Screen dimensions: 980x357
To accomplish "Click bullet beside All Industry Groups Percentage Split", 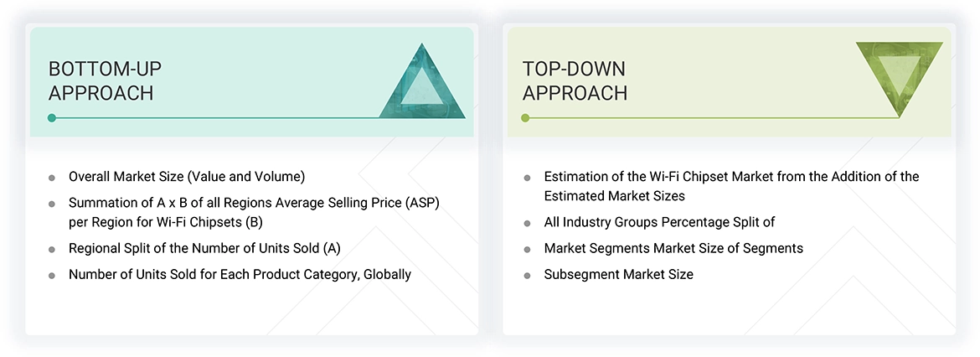I will point(527,224).
